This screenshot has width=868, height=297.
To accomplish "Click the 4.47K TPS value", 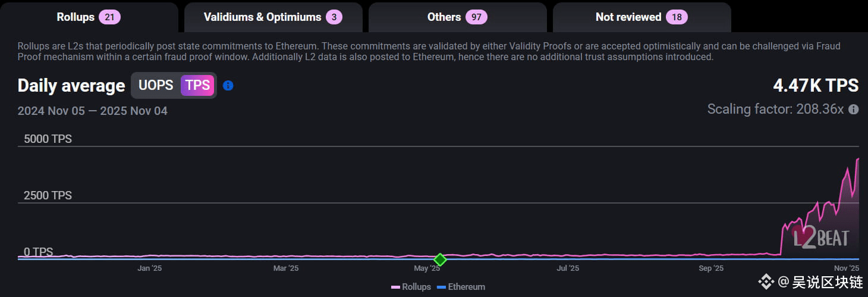I will pos(816,86).
